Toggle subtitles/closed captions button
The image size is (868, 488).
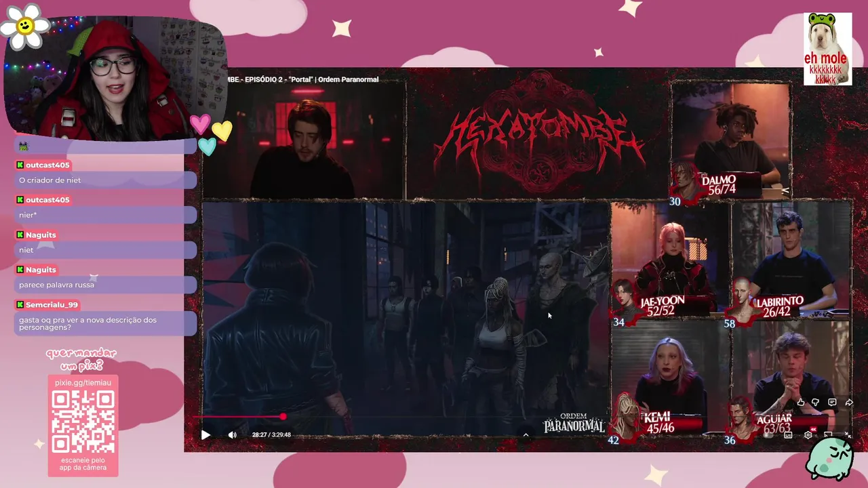(788, 435)
